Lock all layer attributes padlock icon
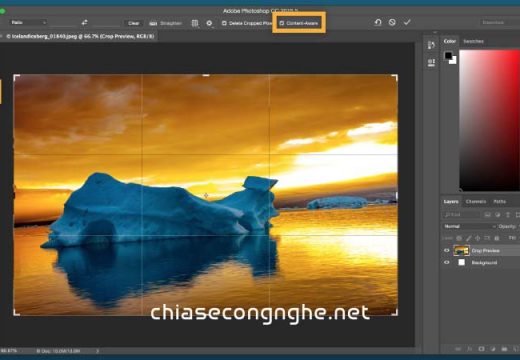The height and width of the screenshot is (360, 520). (x=497, y=238)
